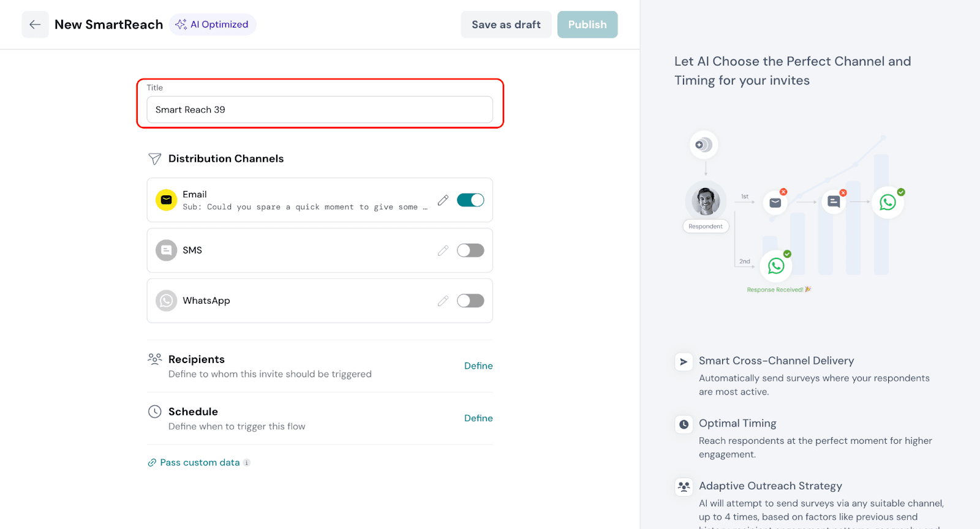Viewport: 980px width, 529px height.
Task: Click the AI Optimized sparkle badge
Action: click(x=213, y=24)
